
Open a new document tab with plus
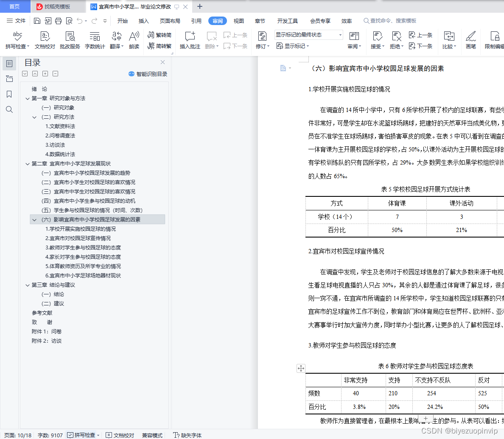click(x=200, y=6)
